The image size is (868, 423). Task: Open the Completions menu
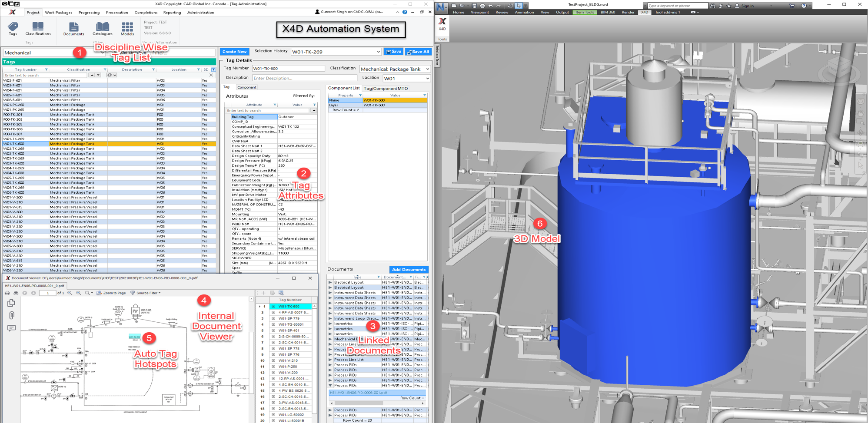point(146,13)
